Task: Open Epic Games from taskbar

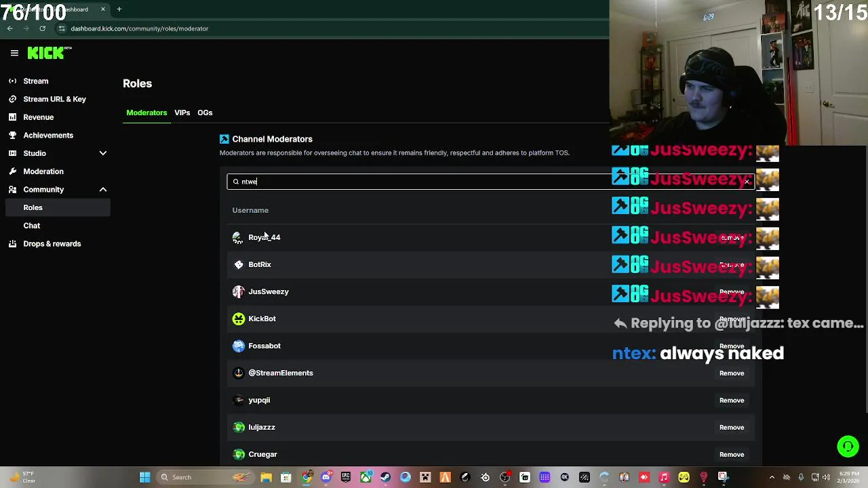Action: [346, 477]
